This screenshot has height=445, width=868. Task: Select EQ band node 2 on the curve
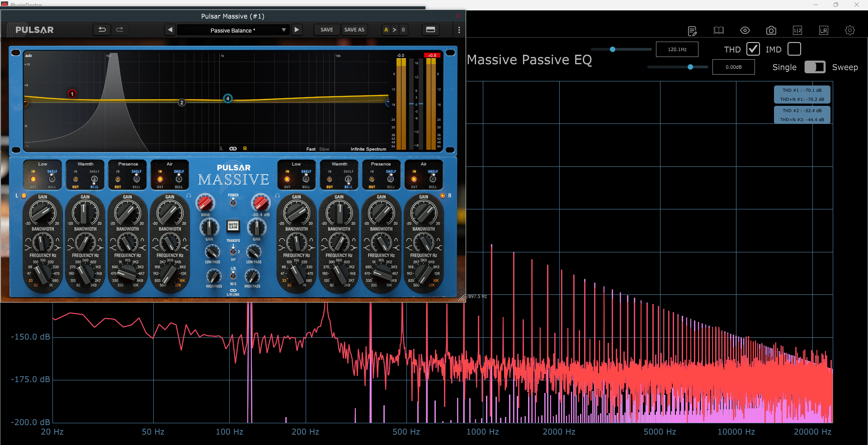click(182, 103)
